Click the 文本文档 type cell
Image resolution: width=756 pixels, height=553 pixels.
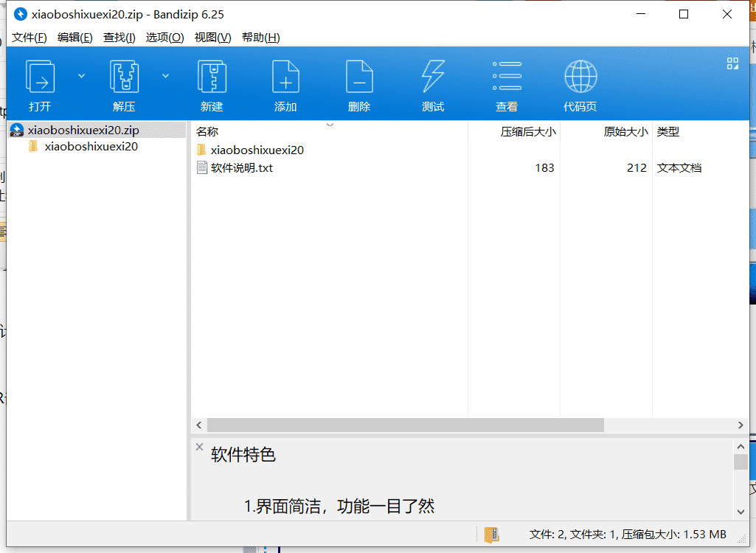click(679, 168)
